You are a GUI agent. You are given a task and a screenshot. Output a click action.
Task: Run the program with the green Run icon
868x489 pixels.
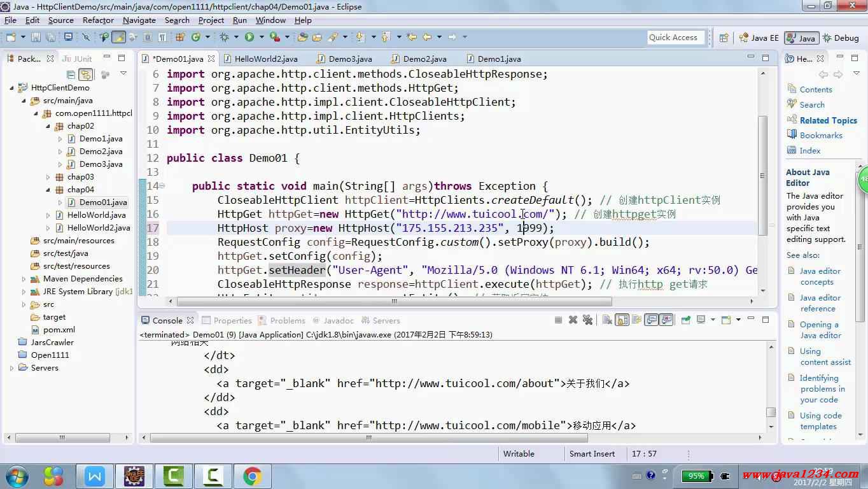click(x=249, y=38)
